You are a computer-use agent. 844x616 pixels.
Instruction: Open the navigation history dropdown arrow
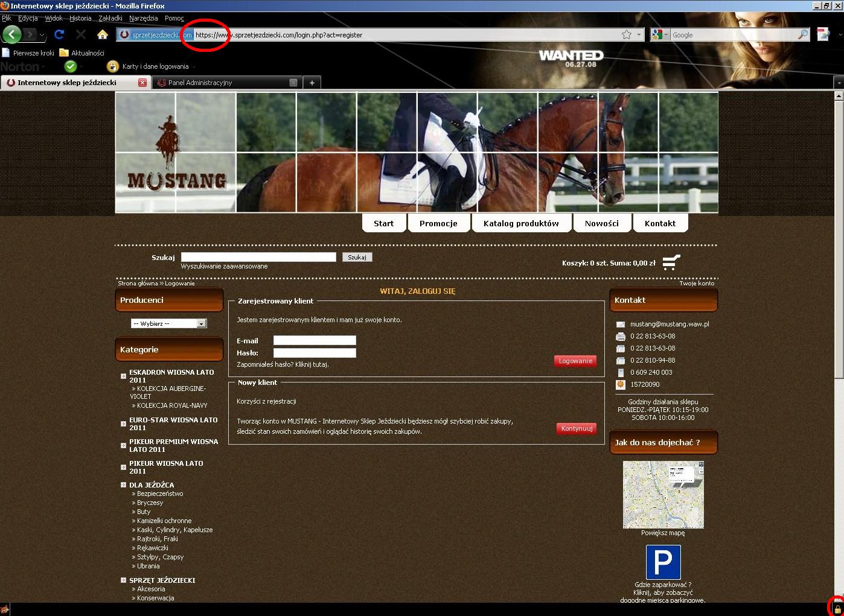(x=42, y=35)
